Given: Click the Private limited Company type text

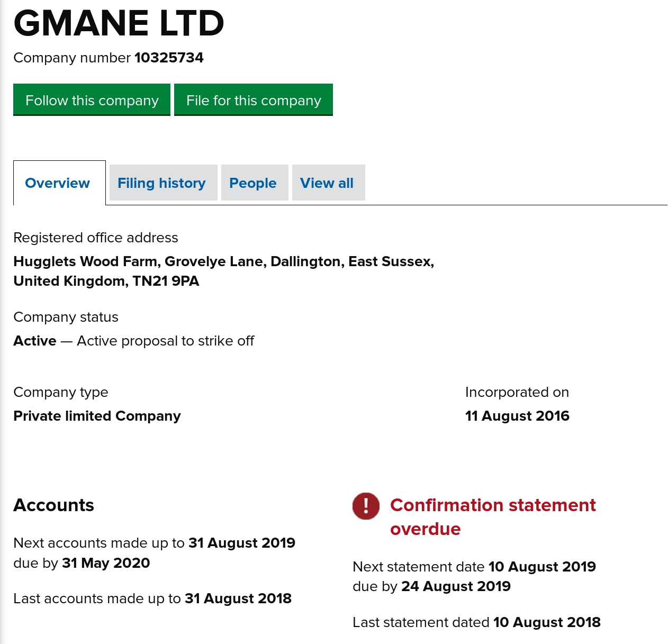Looking at the screenshot, I should coord(97,416).
